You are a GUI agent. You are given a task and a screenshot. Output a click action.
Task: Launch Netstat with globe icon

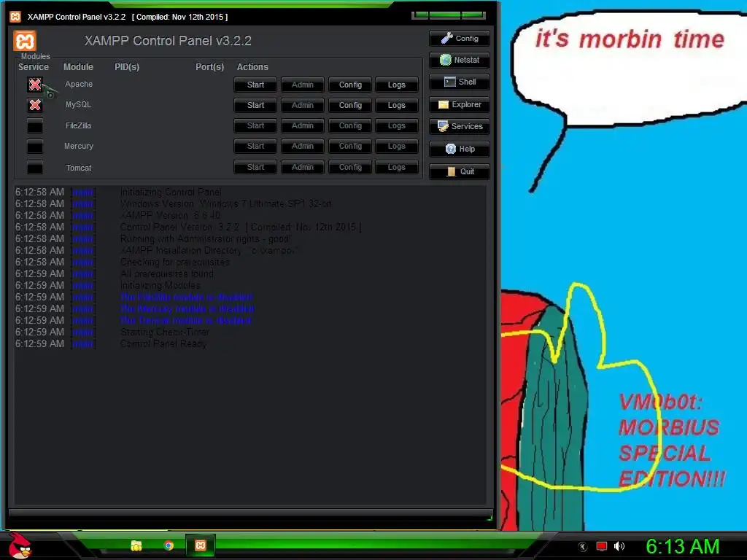click(x=460, y=60)
